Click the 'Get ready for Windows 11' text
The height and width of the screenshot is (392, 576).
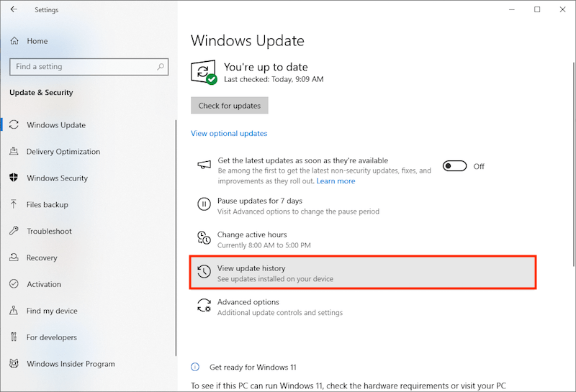253,367
